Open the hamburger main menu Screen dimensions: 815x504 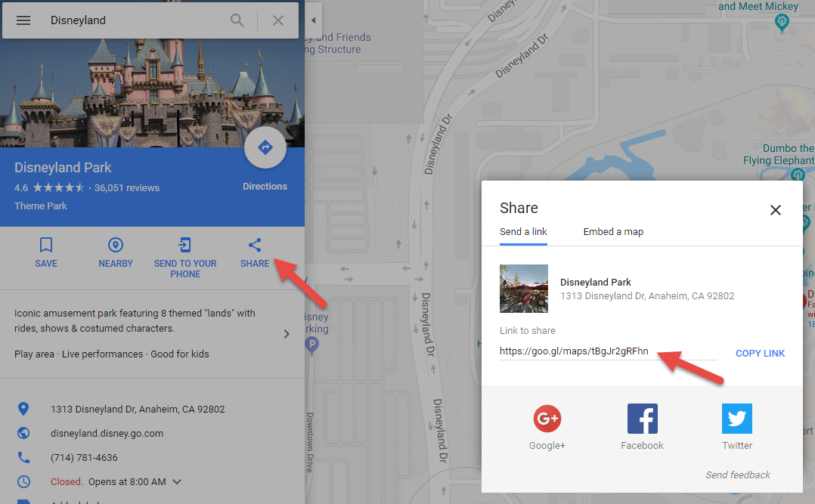point(23,20)
